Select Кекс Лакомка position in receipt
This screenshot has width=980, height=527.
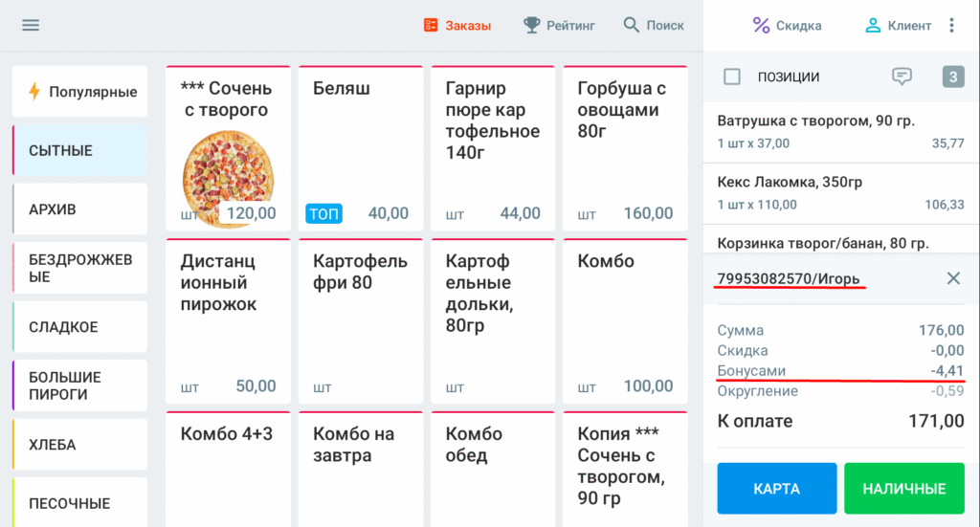[840, 193]
